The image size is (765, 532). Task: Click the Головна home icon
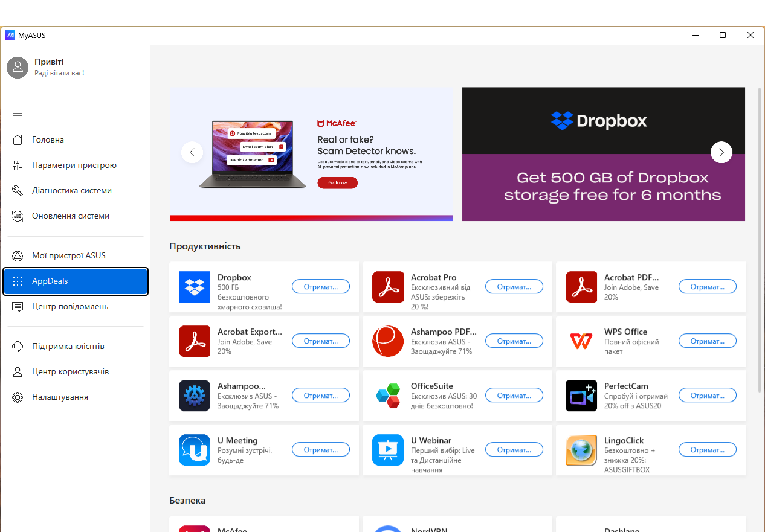tap(18, 139)
